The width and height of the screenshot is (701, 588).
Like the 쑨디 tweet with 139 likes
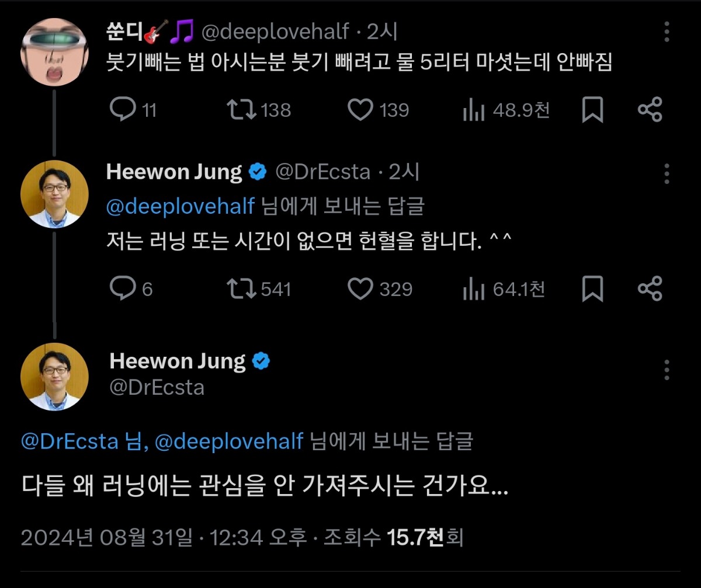360,109
